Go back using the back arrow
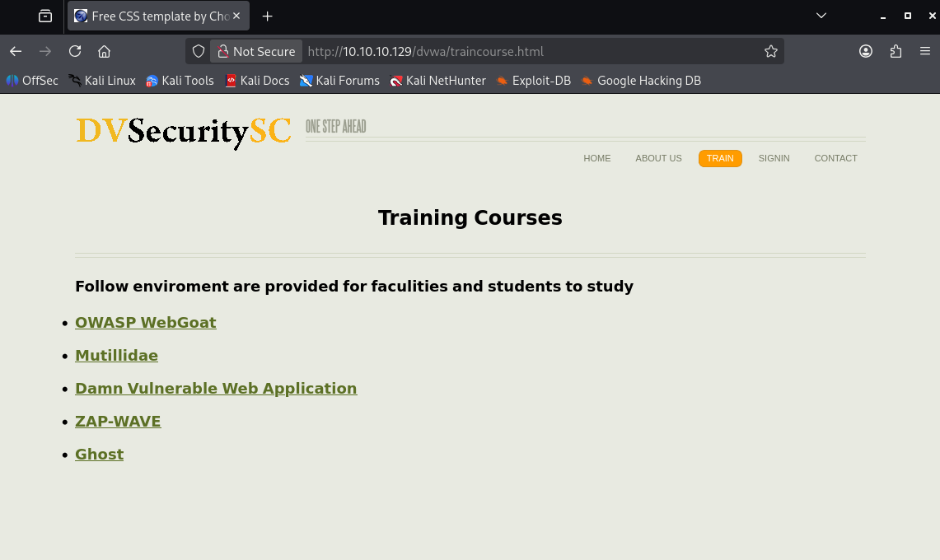The width and height of the screenshot is (940, 560). pos(16,51)
